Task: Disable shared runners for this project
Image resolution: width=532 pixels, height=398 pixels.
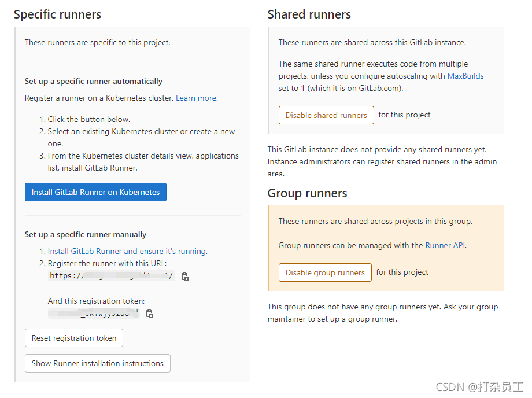Action: pyautogui.click(x=326, y=115)
